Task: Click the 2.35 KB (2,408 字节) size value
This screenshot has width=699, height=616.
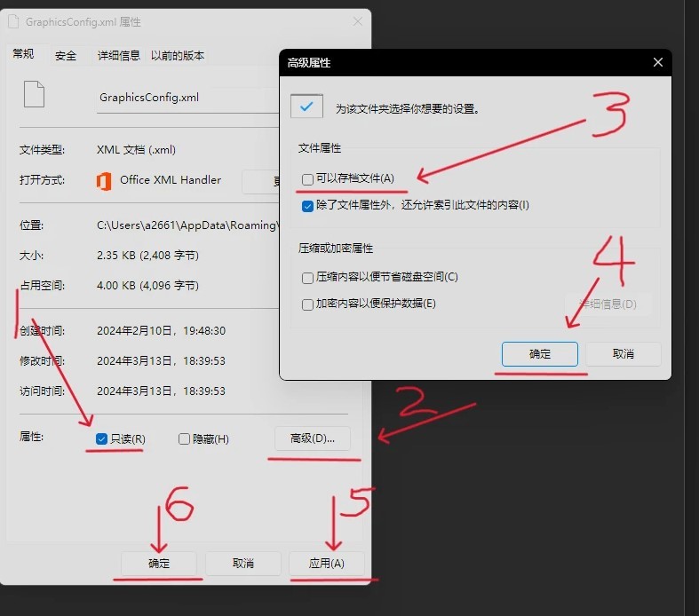Action: point(147,256)
